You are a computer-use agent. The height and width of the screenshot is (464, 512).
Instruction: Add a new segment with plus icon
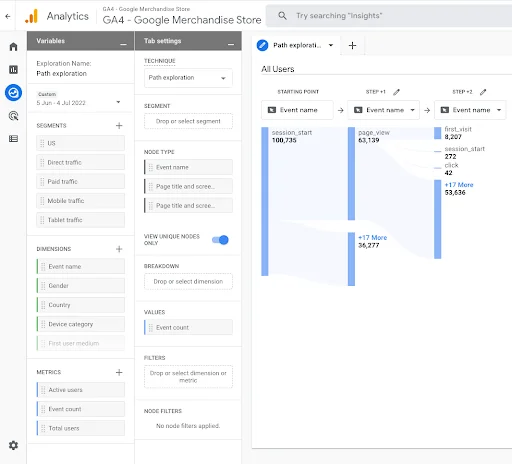click(119, 126)
